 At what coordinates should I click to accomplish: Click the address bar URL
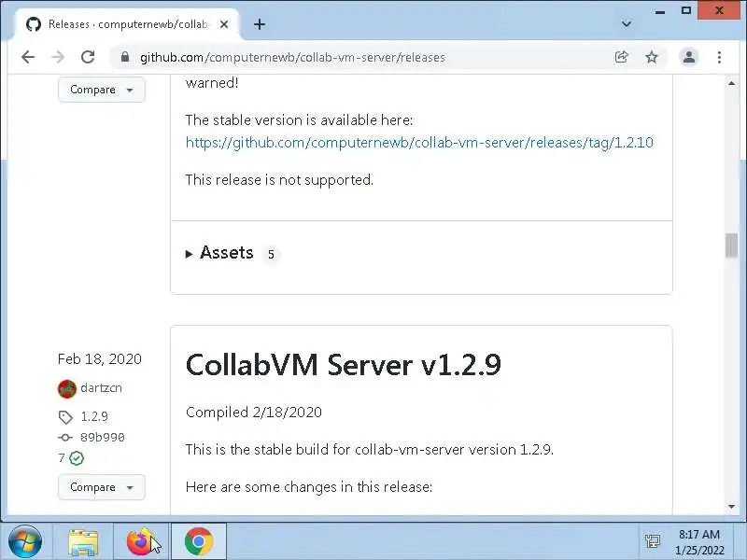(292, 58)
